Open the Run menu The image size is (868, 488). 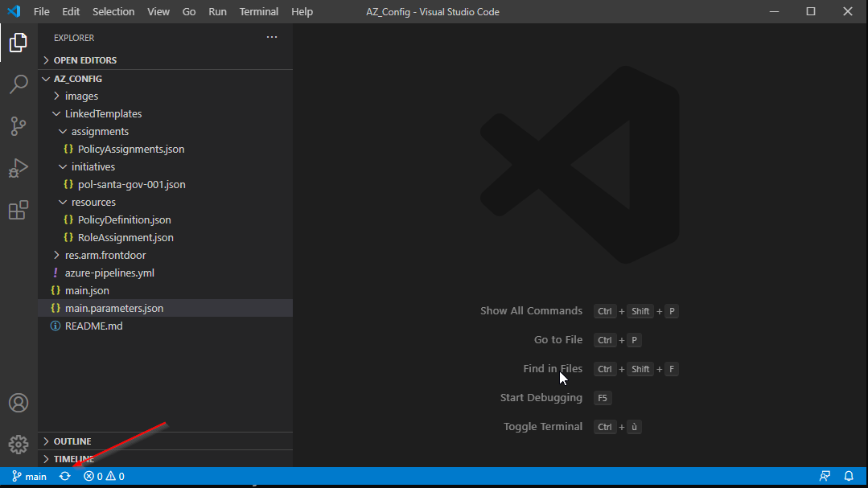[217, 11]
